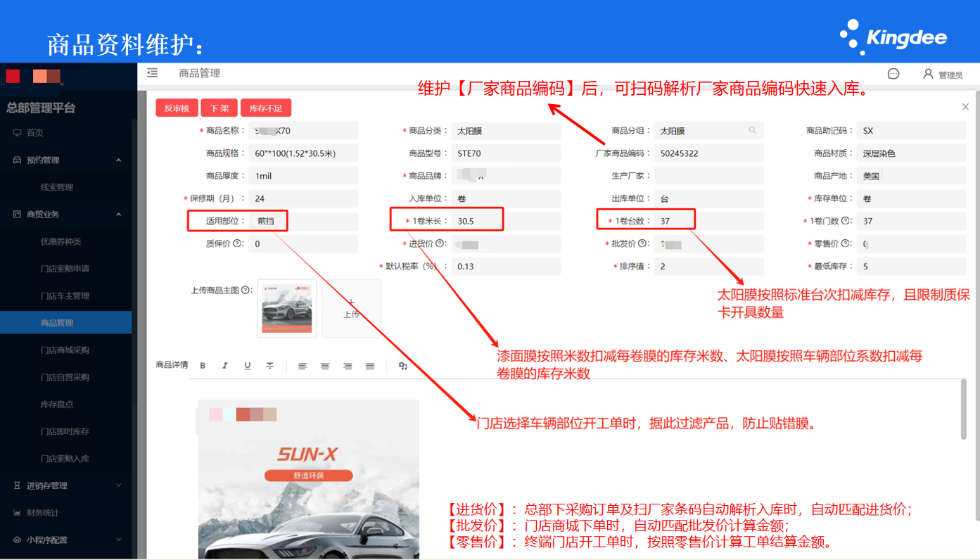Viewport: 980px width, 560px height.
Task: Toggle italic formatting in the editor
Action: tap(225, 366)
